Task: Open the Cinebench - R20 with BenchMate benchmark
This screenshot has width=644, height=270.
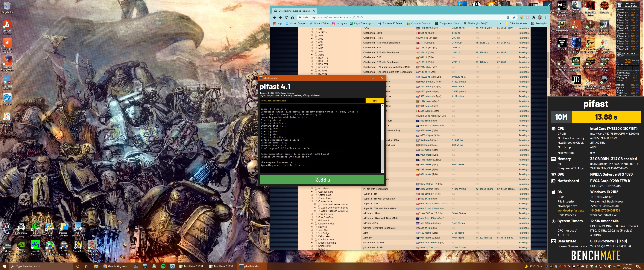Action: (x=381, y=62)
